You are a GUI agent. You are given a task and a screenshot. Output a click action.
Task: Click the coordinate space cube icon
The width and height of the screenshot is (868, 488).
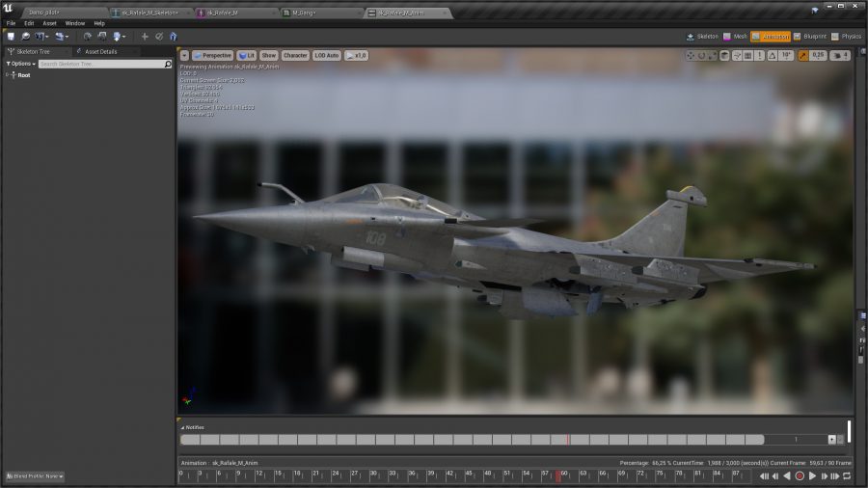point(724,55)
